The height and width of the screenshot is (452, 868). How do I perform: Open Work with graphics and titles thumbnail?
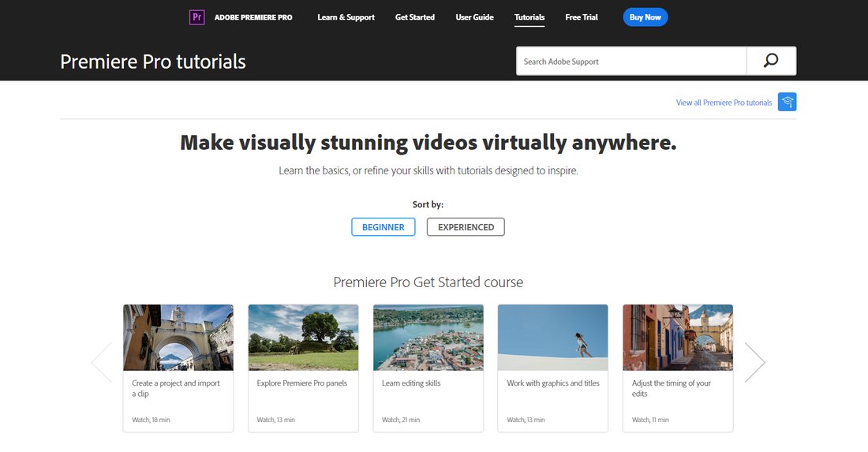553,338
